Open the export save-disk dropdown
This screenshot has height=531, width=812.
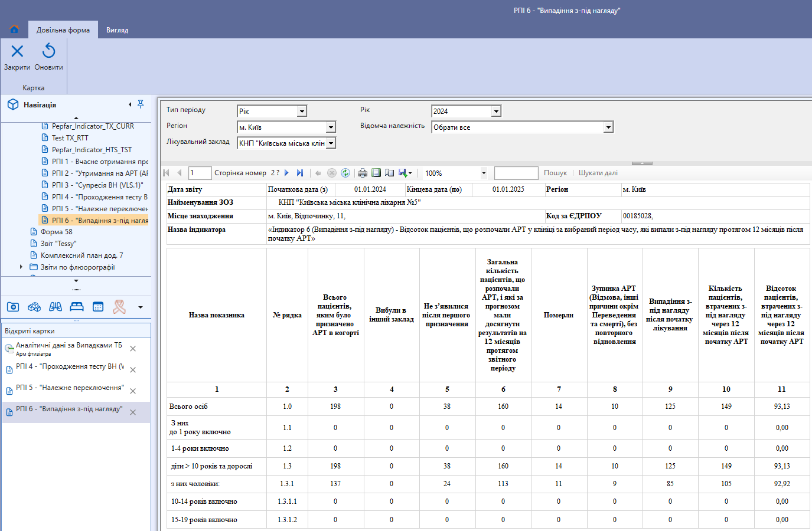[405, 173]
